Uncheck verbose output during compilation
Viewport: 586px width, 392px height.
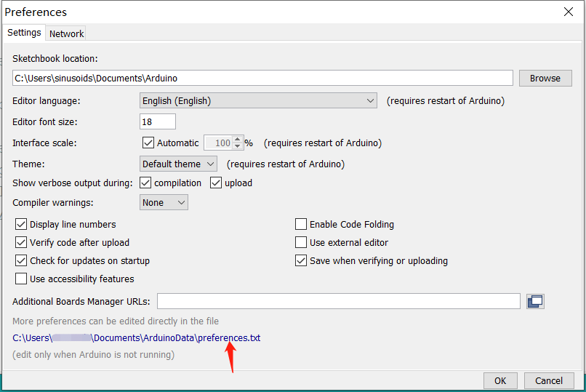click(145, 183)
